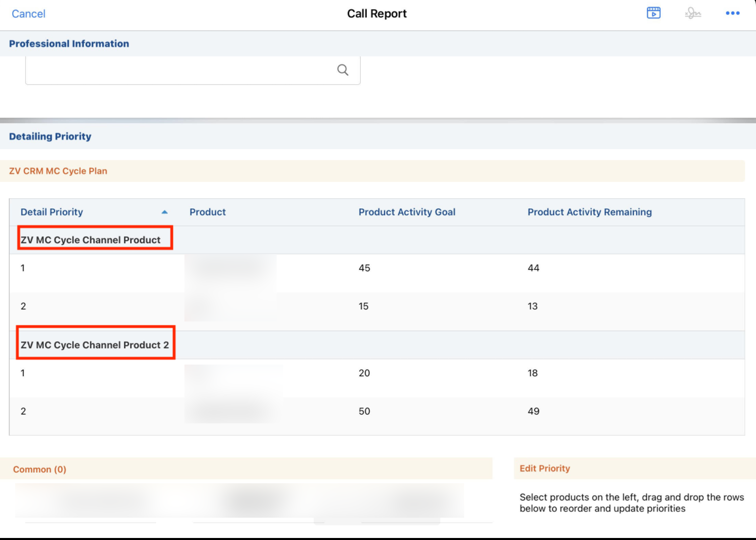Open the media presentation icon in header
The height and width of the screenshot is (540, 756).
click(654, 13)
